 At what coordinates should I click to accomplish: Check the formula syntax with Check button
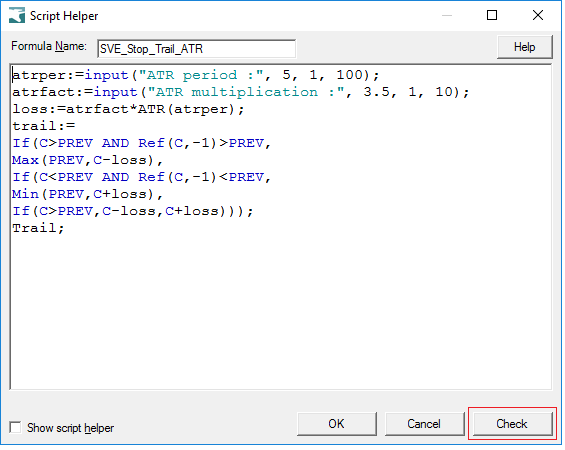pyautogui.click(x=512, y=424)
